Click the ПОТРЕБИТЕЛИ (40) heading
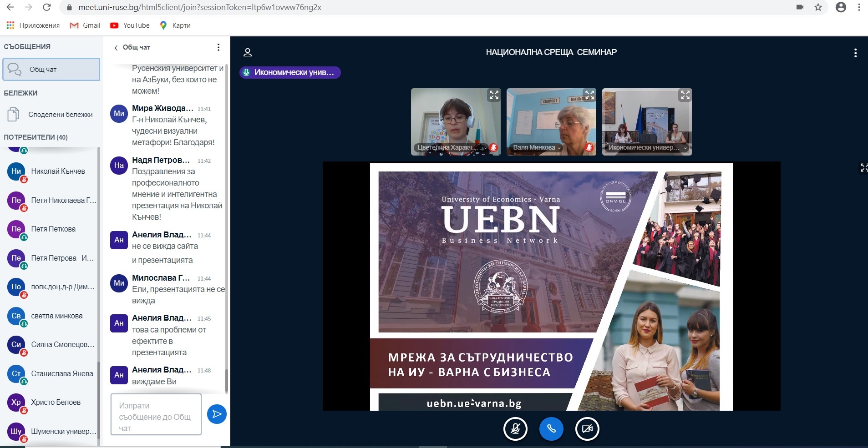 pyautogui.click(x=36, y=137)
